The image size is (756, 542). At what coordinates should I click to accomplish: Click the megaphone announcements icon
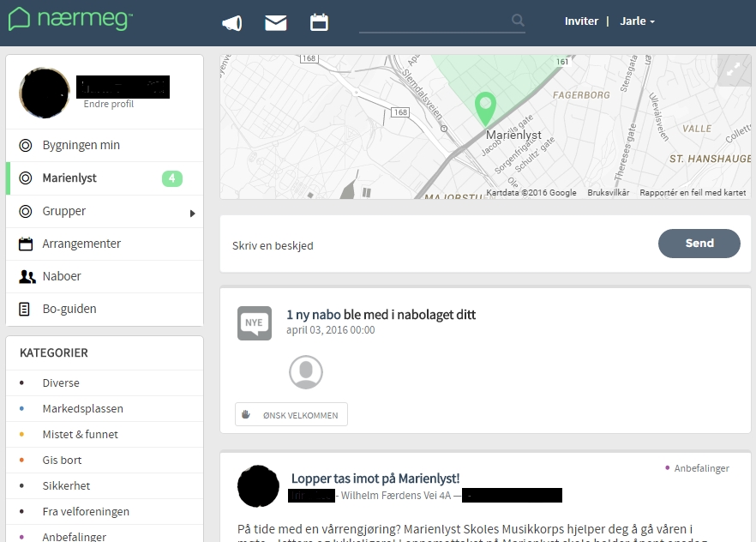point(231,23)
